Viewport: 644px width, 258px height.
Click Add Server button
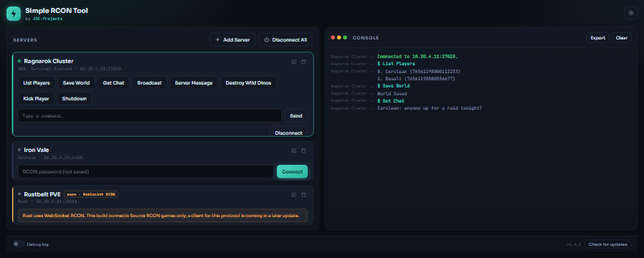233,40
